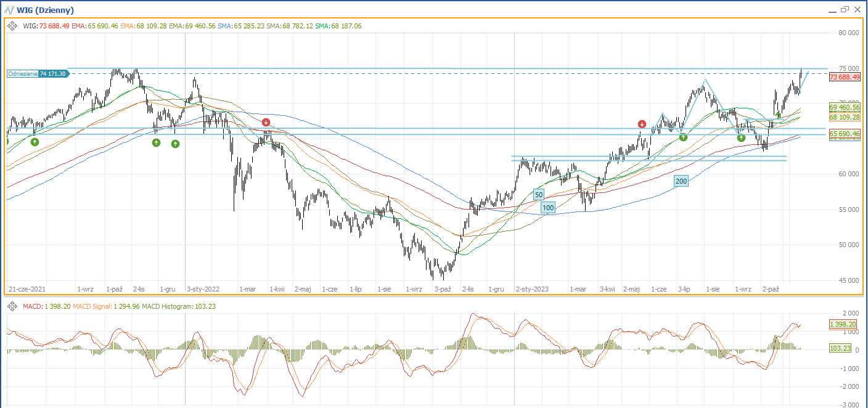Click the green up-arrow marker near 1-wrz 2023
This screenshot has height=408, width=868.
741,137
